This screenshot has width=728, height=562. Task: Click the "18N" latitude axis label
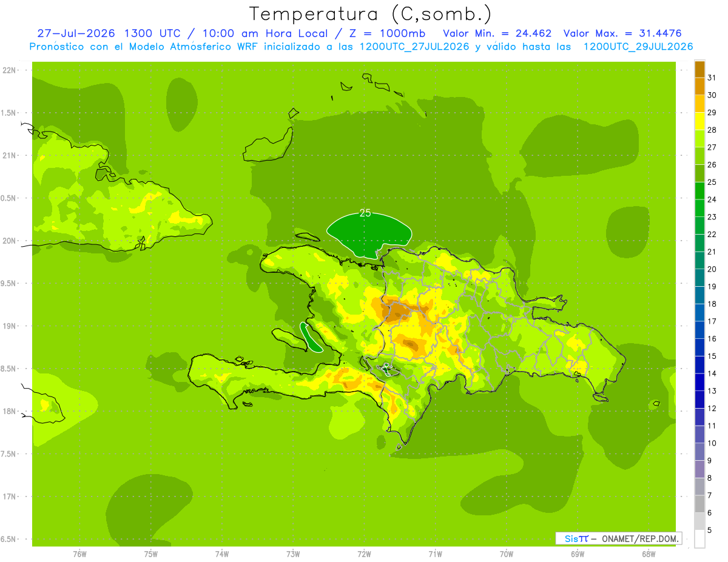coord(8,411)
